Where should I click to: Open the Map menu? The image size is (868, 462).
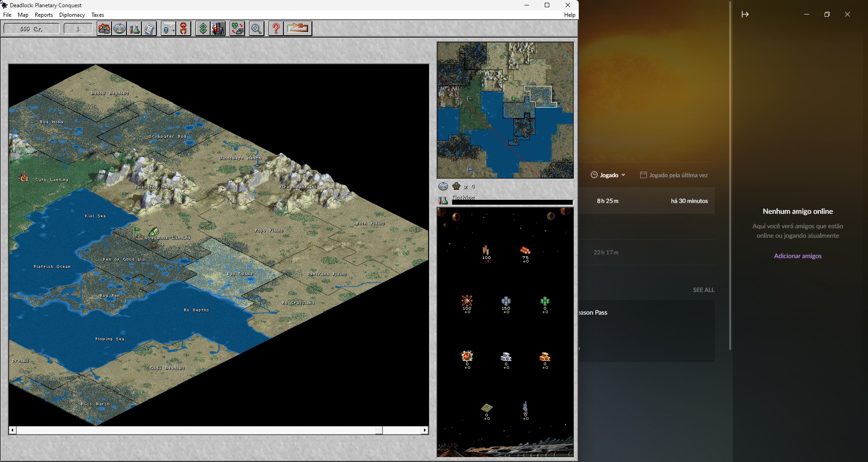(x=23, y=15)
